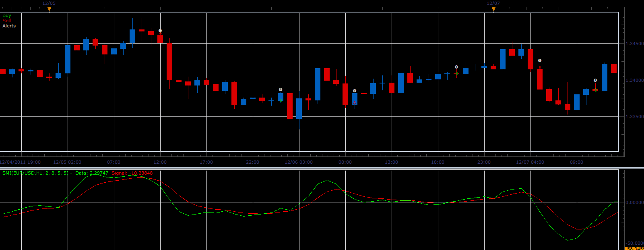Click the 1.34500 price axis label
The width and height of the screenshot is (644, 250).
(x=634, y=44)
